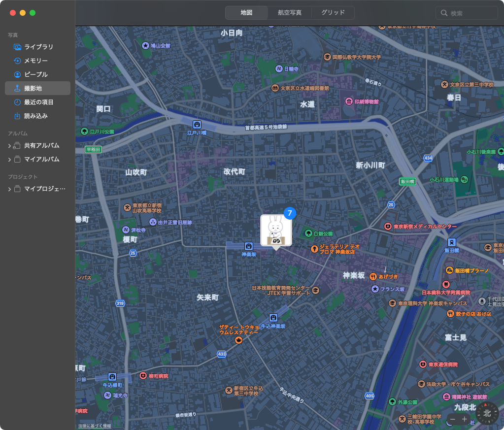Screen dimensions: 504x430
Task: Click the 神楽坂 station icon
Action: point(248,246)
